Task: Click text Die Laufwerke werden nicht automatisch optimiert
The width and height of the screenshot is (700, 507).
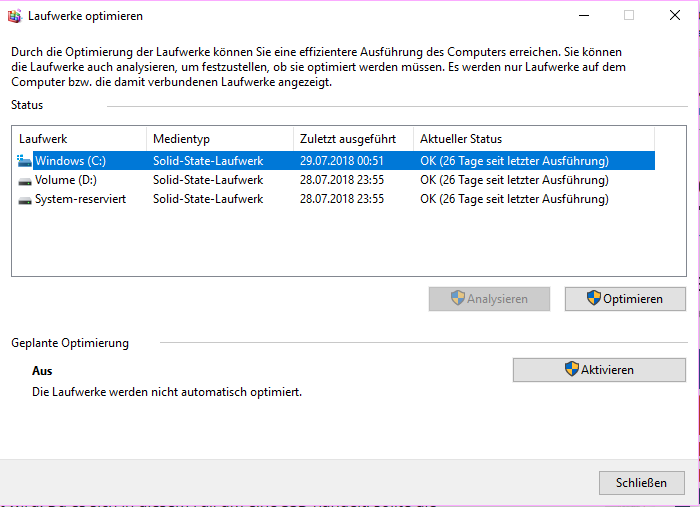Action: pos(167,392)
